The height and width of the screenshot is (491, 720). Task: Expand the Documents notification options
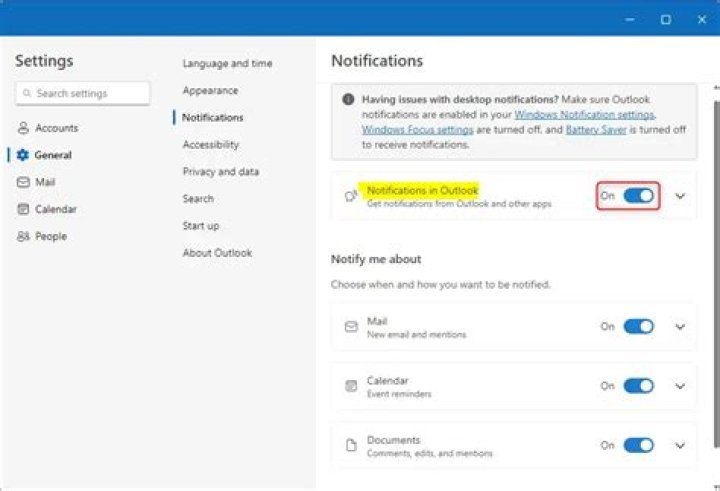pos(681,446)
